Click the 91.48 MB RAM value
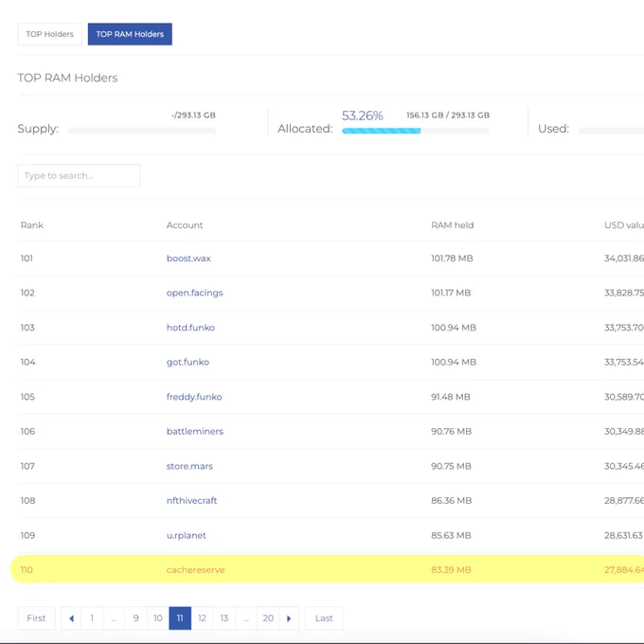The image size is (644, 644). click(x=451, y=397)
